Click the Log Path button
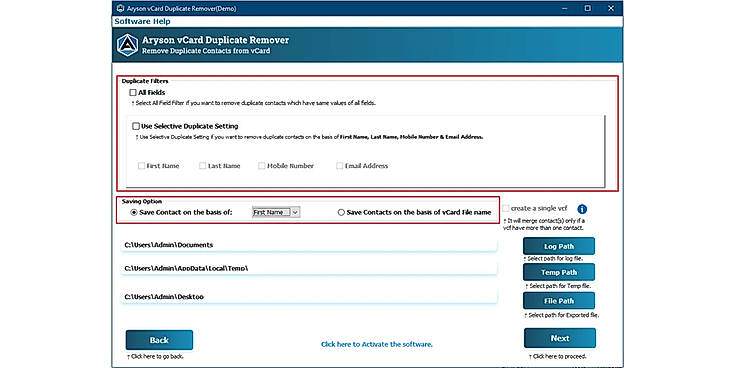The height and width of the screenshot is (368, 736). [x=559, y=246]
